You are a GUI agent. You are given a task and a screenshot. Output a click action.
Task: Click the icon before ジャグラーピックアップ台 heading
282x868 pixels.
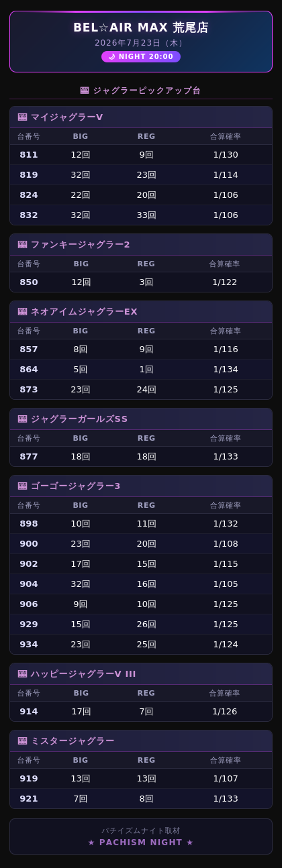[x=85, y=91]
